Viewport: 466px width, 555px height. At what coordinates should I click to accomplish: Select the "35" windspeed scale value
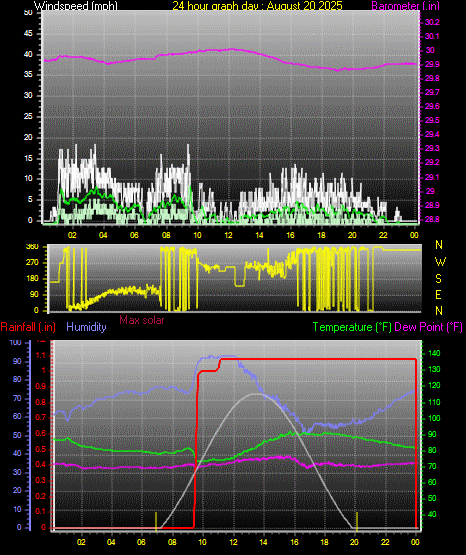point(28,75)
